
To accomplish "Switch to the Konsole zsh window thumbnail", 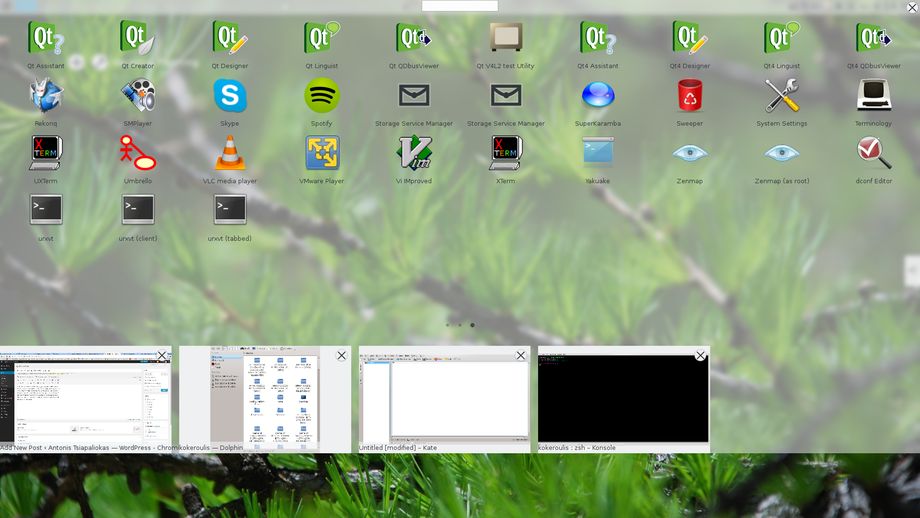I will (x=623, y=398).
